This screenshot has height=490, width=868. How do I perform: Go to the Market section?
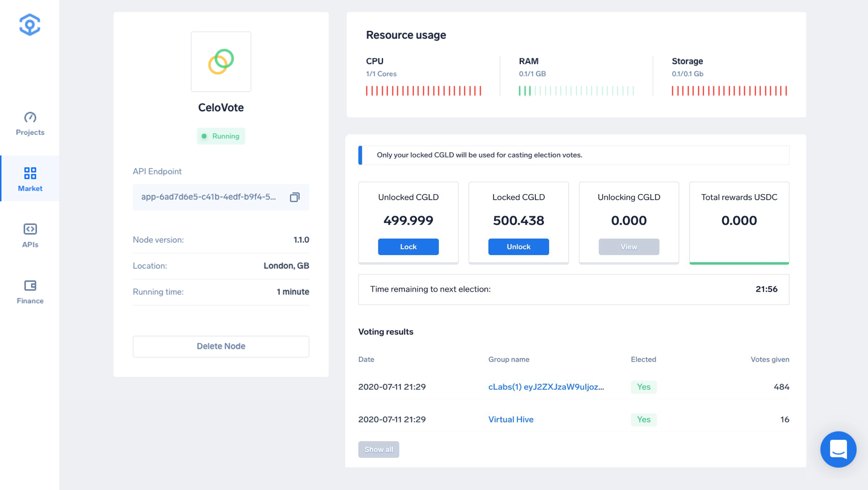pos(30,179)
